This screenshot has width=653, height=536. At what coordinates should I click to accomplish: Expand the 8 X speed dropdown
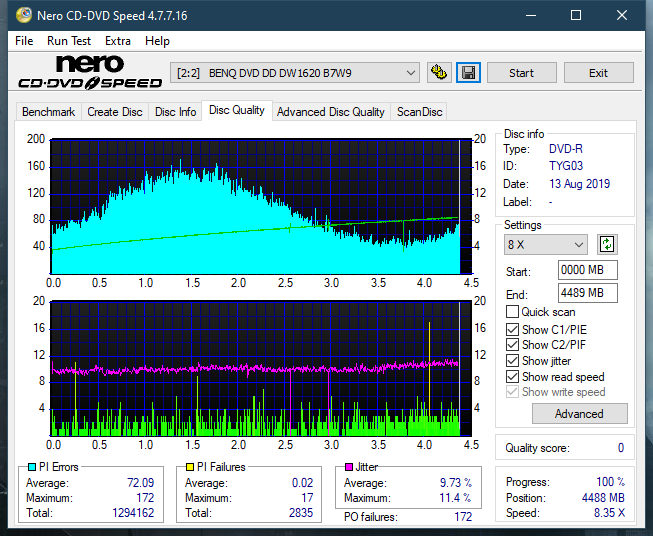click(x=546, y=244)
